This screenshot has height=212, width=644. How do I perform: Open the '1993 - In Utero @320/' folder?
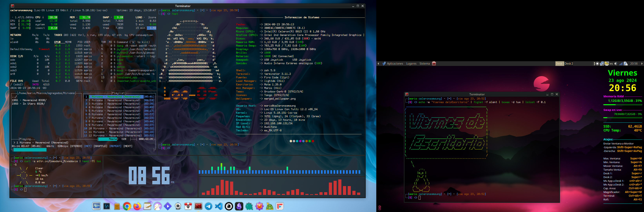(28, 104)
